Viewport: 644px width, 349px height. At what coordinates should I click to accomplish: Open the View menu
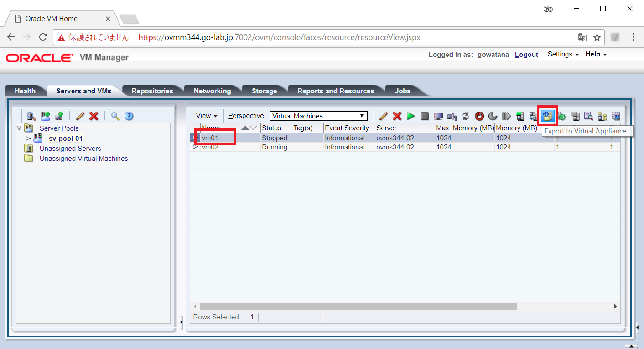pyautogui.click(x=206, y=116)
